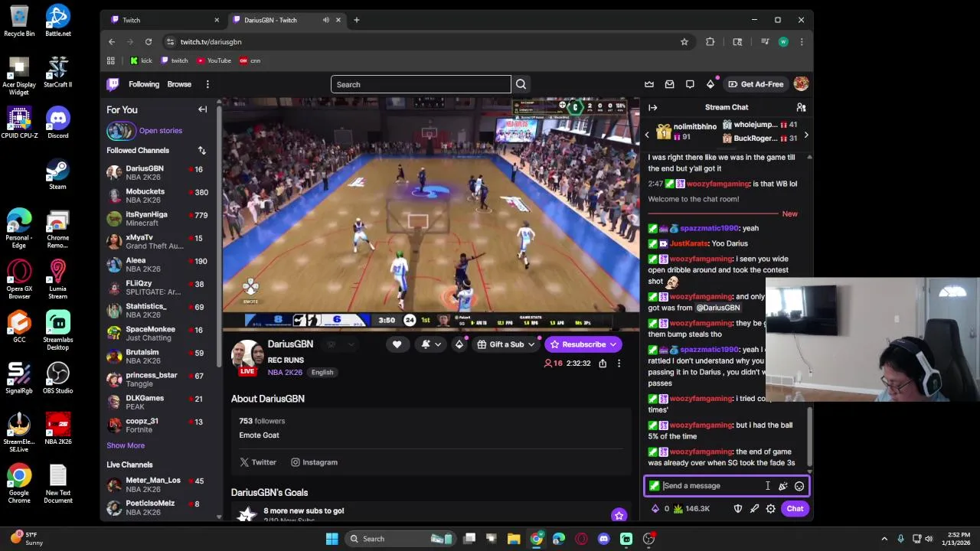980x551 pixels.
Task: Open the YouTube bookmark
Action: (x=214, y=60)
